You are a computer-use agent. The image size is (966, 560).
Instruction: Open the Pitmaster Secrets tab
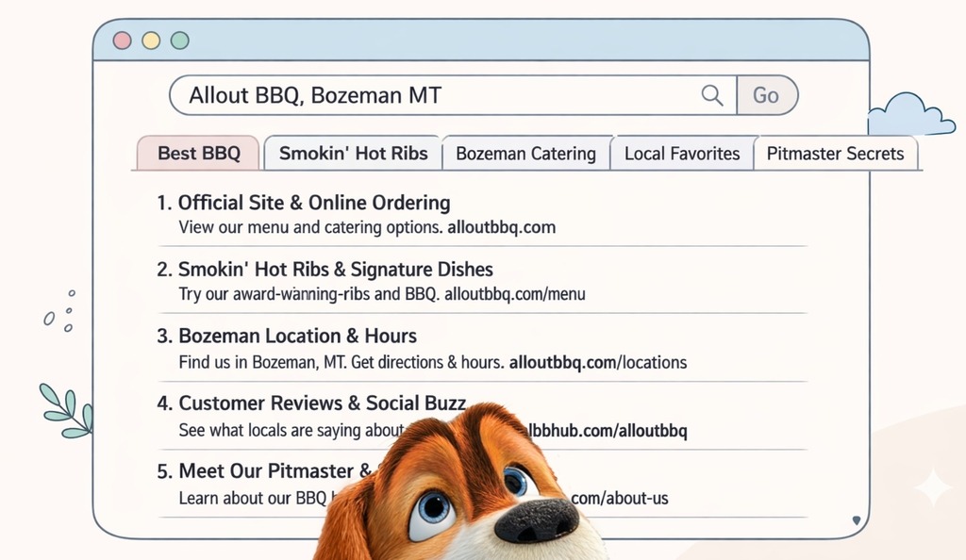click(836, 154)
